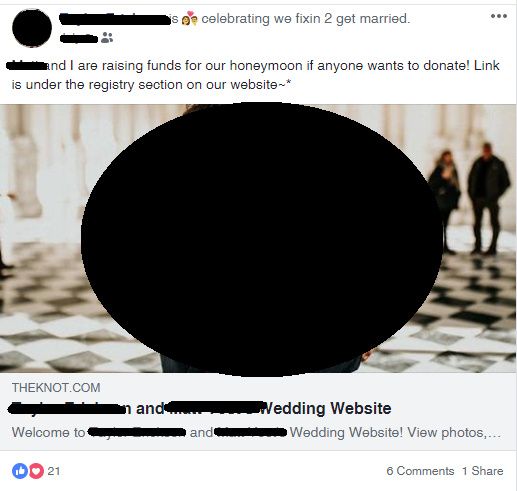Screen dimensions: 517x491
Task: Click the two people standing in the photo background
Action: [x=469, y=199]
